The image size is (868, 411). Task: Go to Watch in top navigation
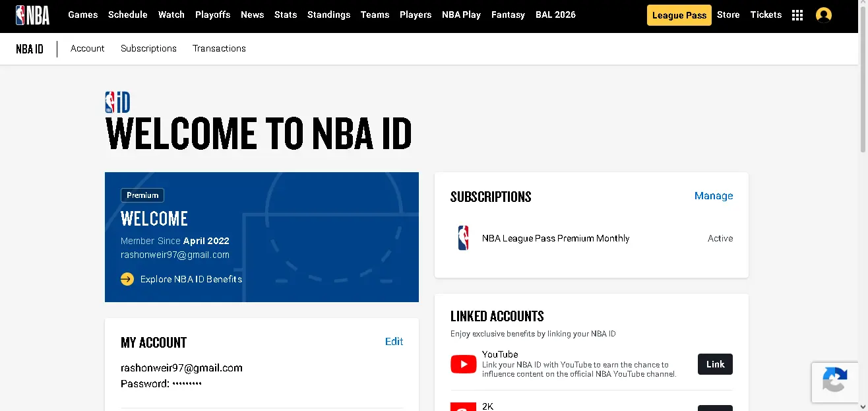171,15
